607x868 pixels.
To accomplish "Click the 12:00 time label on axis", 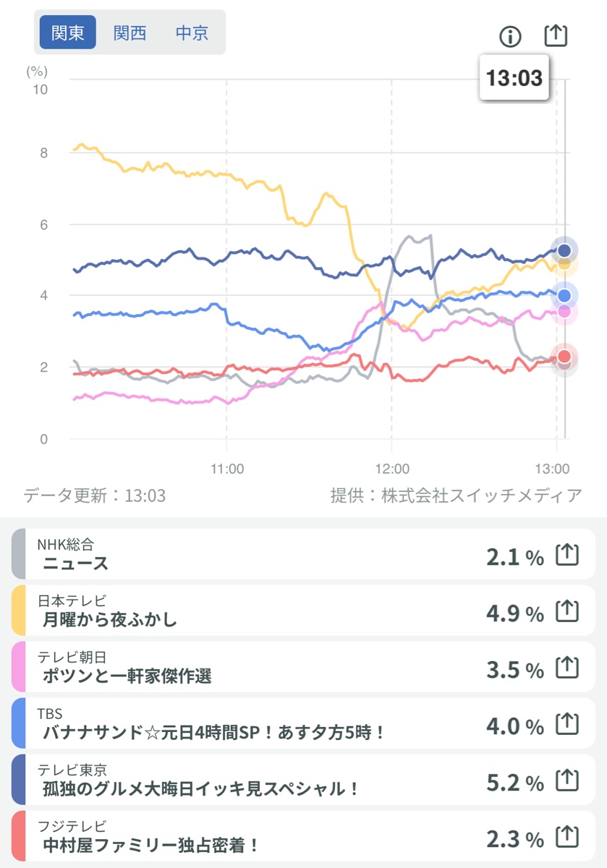I will [391, 468].
